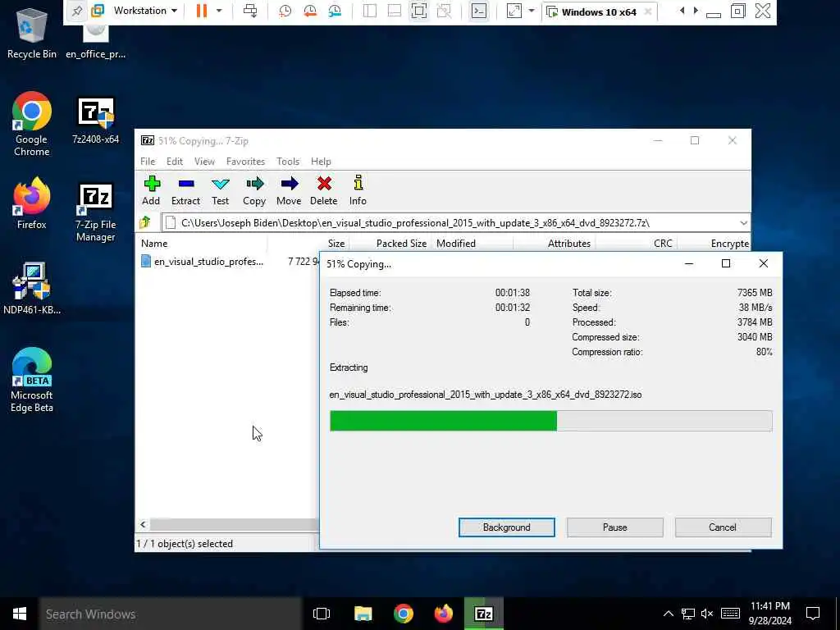Click the up-folder icon beside address bar
This screenshot has width=840, height=630.
pyautogui.click(x=144, y=222)
